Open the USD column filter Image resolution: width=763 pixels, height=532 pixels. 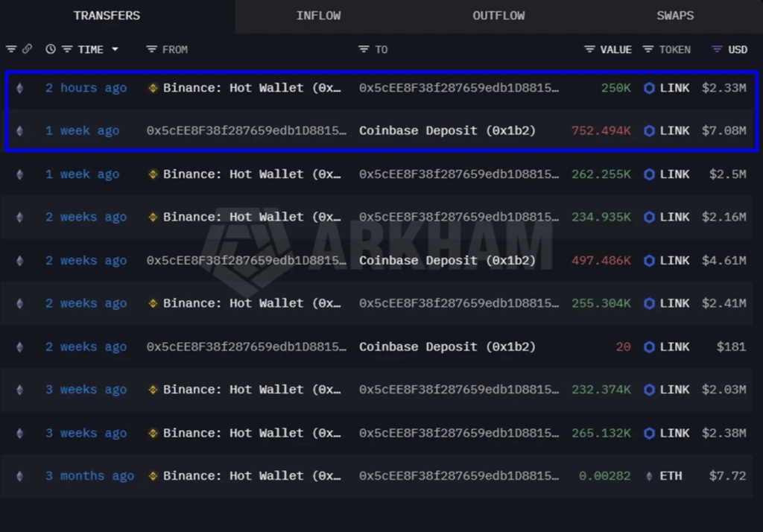tap(717, 49)
